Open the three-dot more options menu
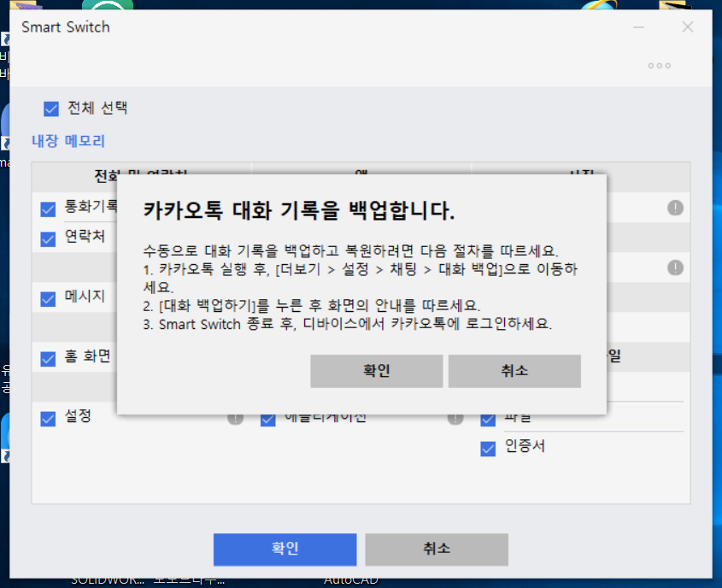 click(660, 66)
